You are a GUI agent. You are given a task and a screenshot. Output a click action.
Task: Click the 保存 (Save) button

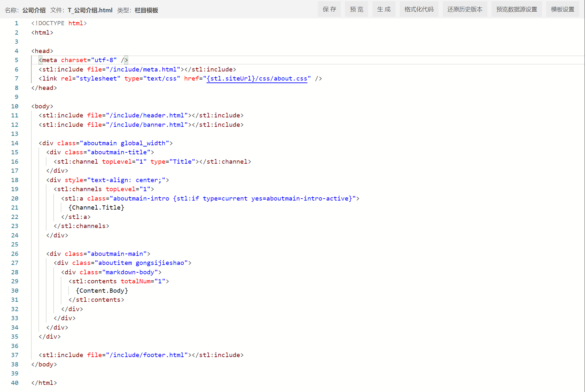click(x=329, y=9)
